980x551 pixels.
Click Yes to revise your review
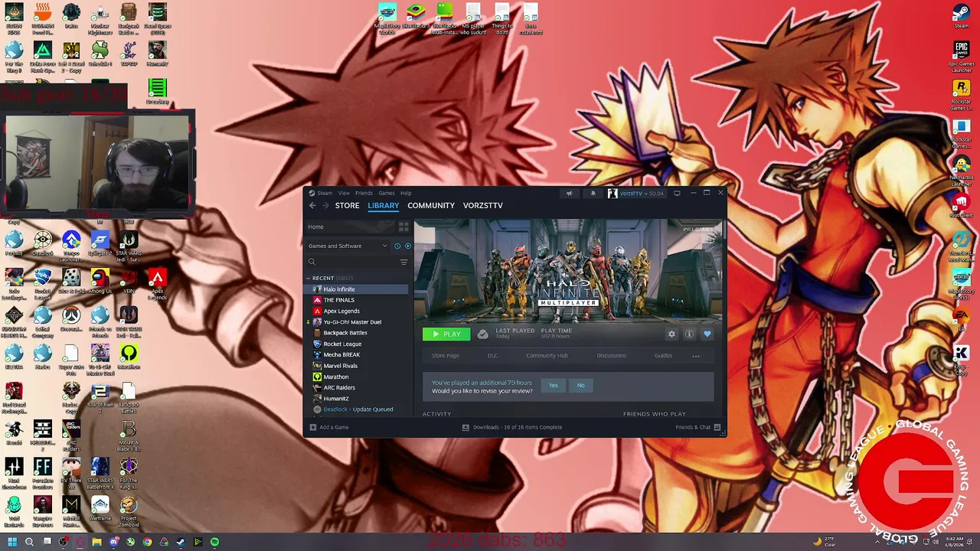pos(554,385)
